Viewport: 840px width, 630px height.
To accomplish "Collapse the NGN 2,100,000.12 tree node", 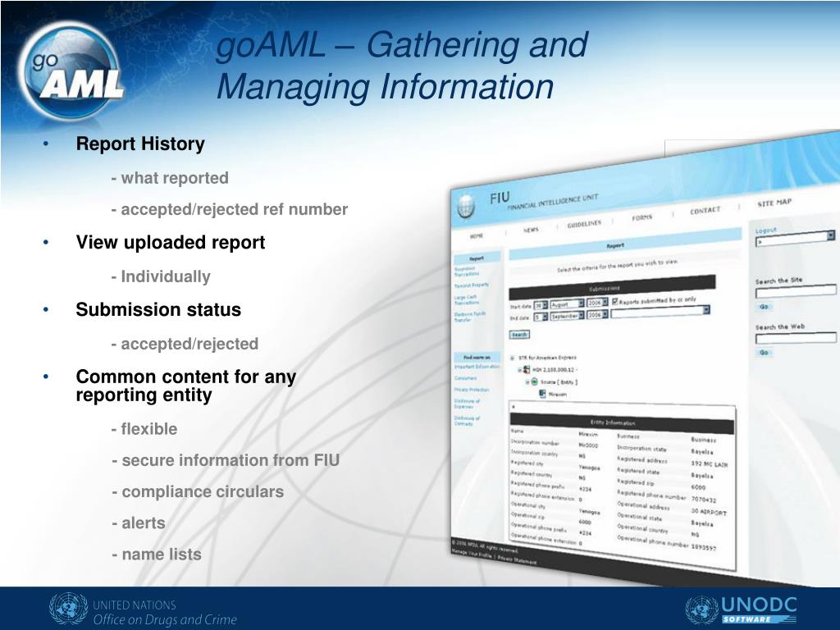I will [x=519, y=370].
